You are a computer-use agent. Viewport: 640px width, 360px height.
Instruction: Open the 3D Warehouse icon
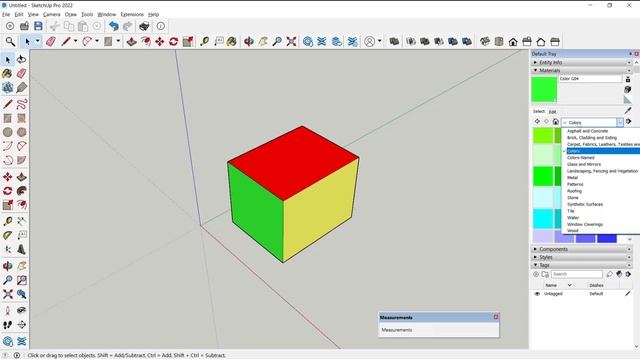tap(308, 41)
